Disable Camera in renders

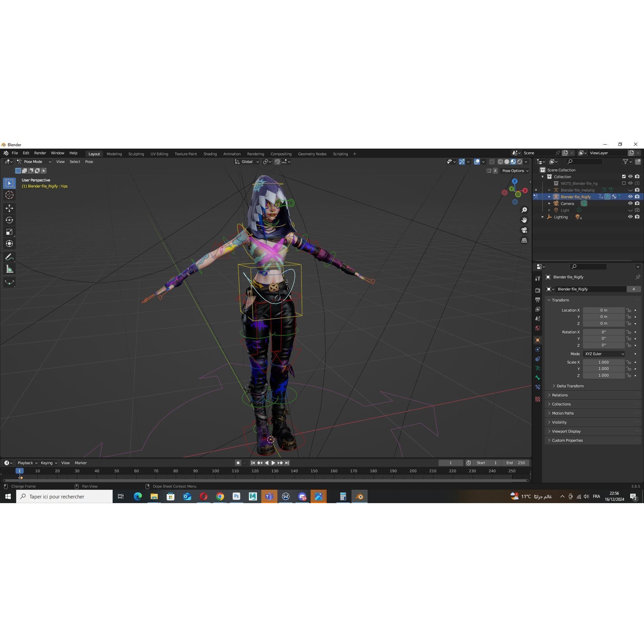637,203
